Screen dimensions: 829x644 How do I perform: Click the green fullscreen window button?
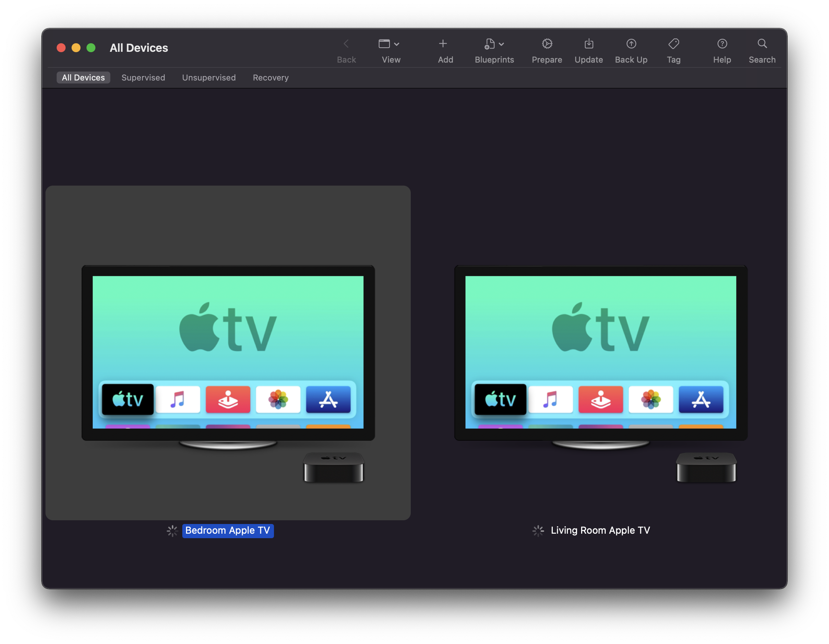point(91,48)
